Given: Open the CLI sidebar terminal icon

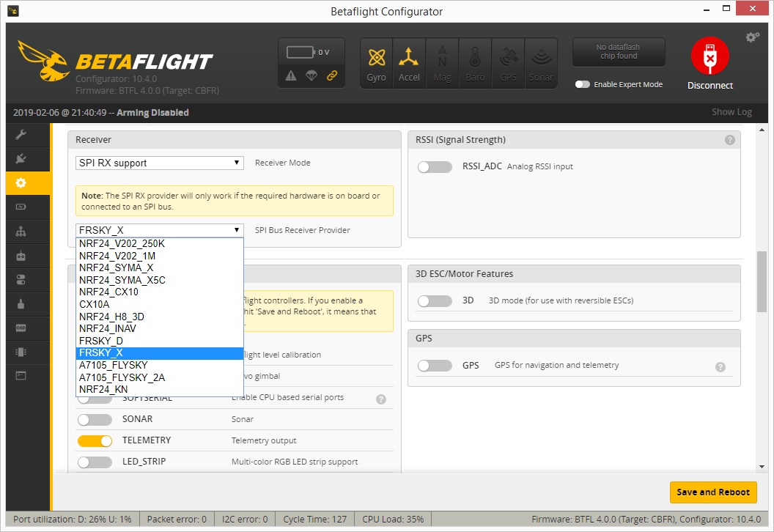Looking at the screenshot, I should point(21,376).
